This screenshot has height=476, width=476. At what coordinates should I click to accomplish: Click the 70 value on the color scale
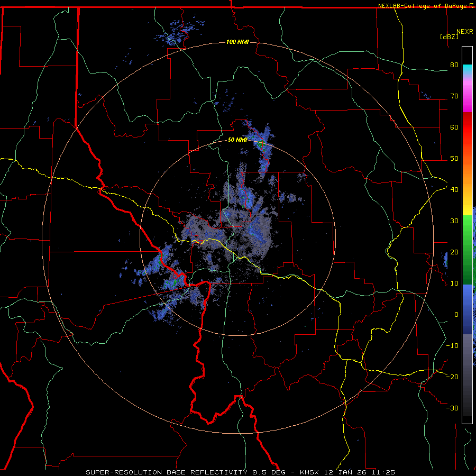point(454,96)
